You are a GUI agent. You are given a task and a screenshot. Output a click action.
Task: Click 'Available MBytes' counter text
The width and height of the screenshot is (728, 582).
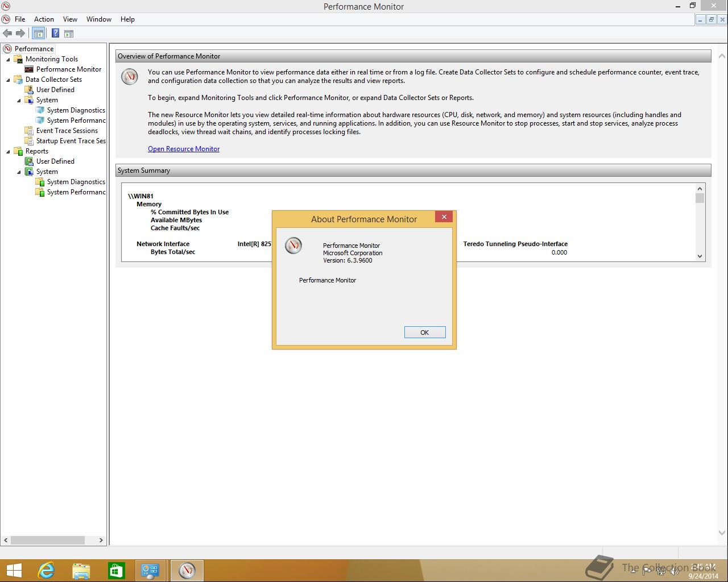point(176,220)
